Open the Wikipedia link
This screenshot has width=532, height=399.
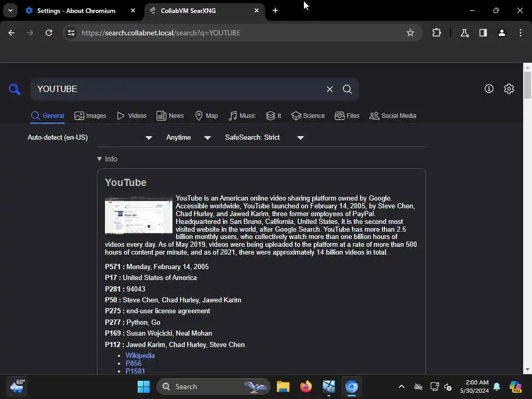[140, 355]
